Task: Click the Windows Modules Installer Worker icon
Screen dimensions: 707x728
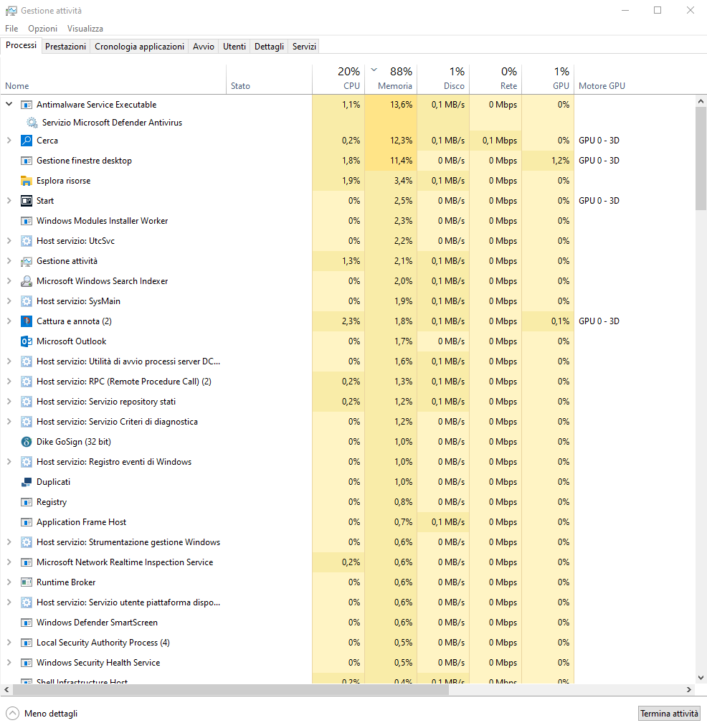Action: (x=27, y=221)
